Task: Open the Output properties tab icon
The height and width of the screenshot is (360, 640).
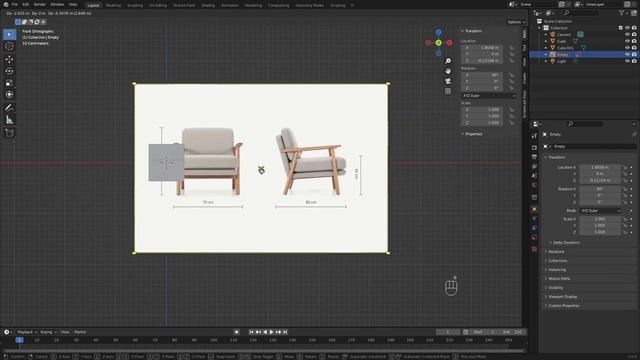Action: [534, 157]
